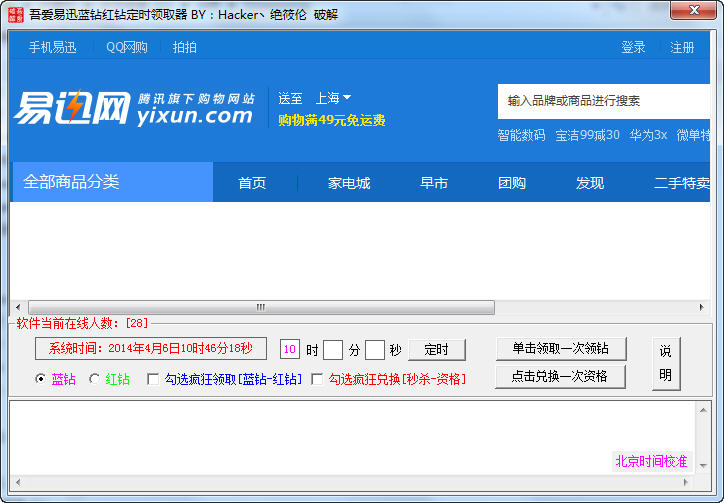Viewport: 724px width, 503px height.
Task: Click the 系统时间 display box
Action: (151, 348)
